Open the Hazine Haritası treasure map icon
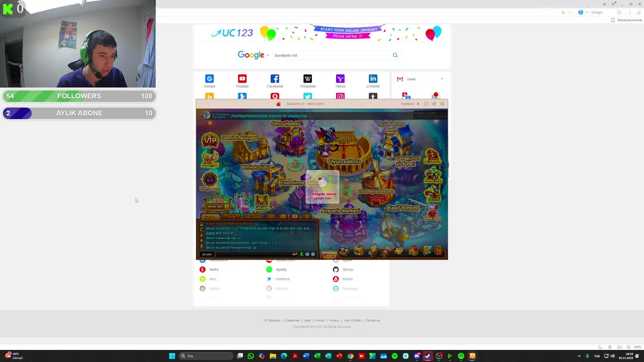The width and height of the screenshot is (644, 362). click(x=262, y=202)
